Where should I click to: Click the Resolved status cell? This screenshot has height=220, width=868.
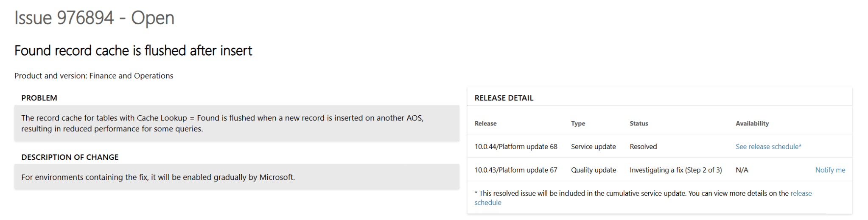tap(643, 147)
